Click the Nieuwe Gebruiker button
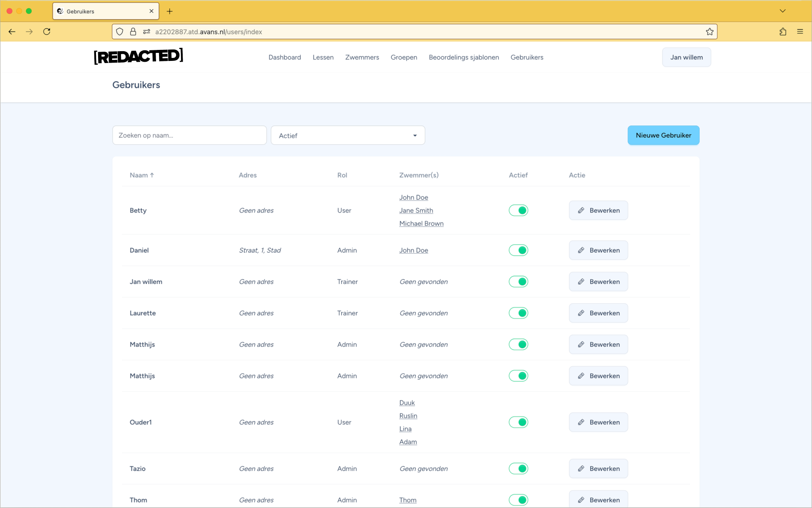This screenshot has height=508, width=812. [663, 135]
